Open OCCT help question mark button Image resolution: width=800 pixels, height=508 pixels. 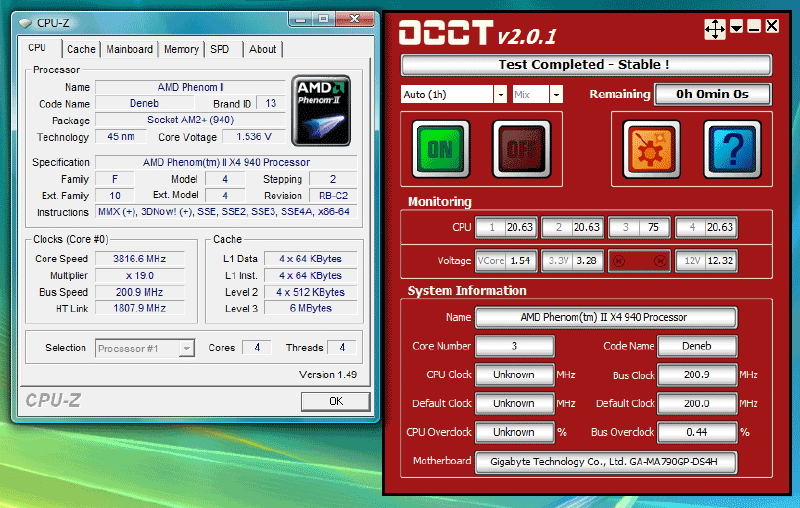[x=732, y=149]
